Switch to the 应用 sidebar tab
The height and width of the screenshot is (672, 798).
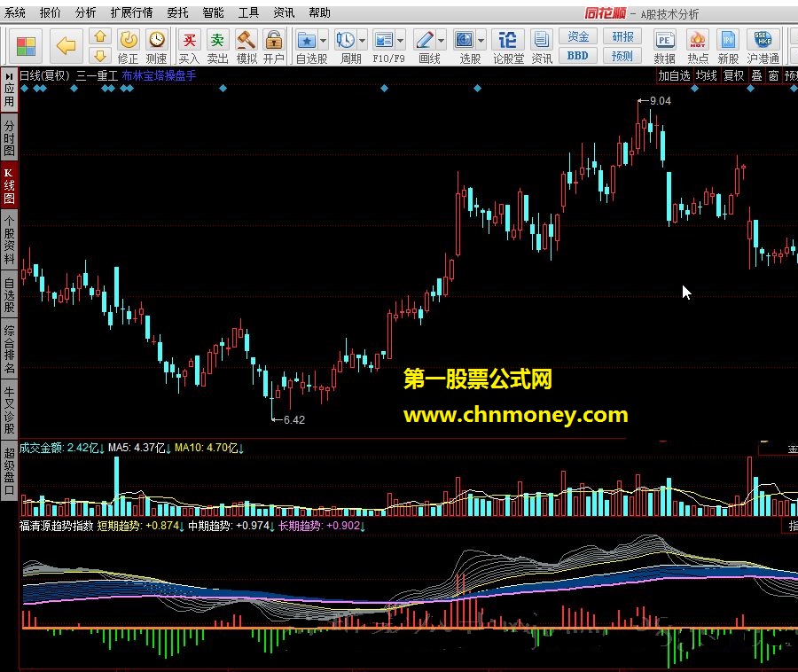tap(9, 95)
